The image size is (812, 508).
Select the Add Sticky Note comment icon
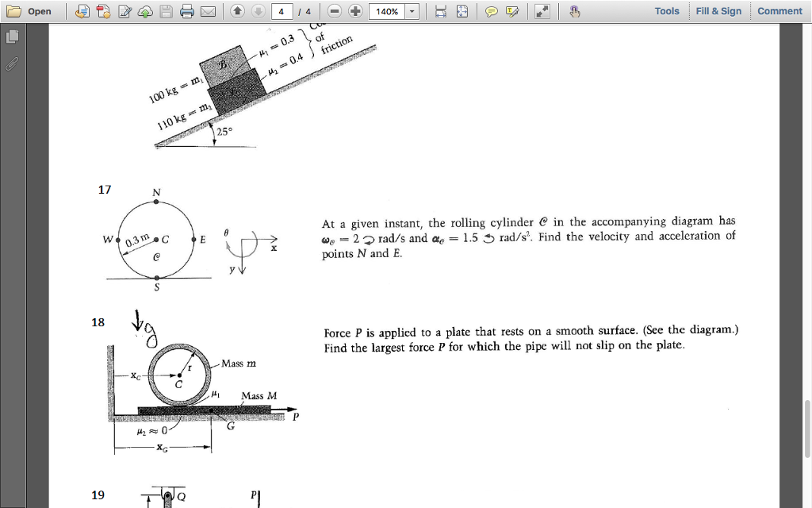click(x=492, y=11)
